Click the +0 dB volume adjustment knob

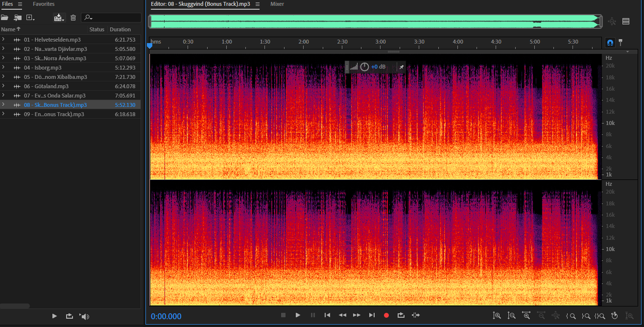[x=364, y=67]
